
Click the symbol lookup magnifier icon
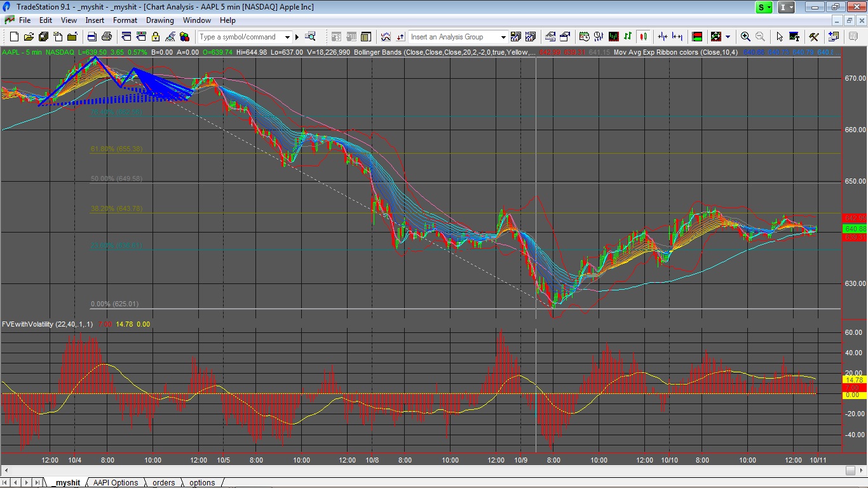pos(310,37)
